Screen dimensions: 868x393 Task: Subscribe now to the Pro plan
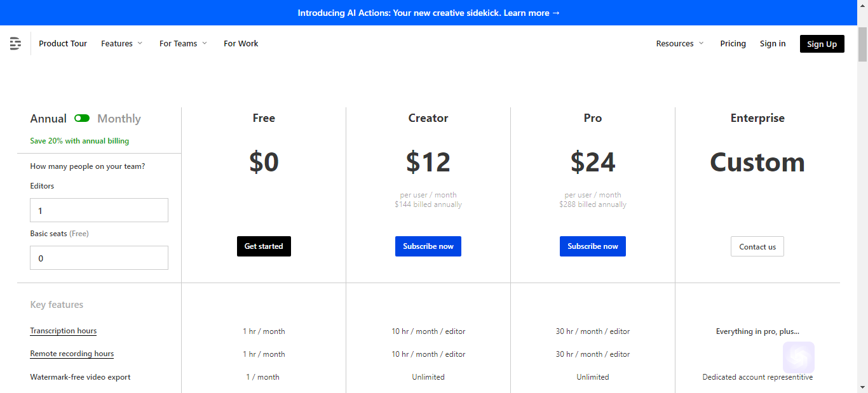pos(593,246)
